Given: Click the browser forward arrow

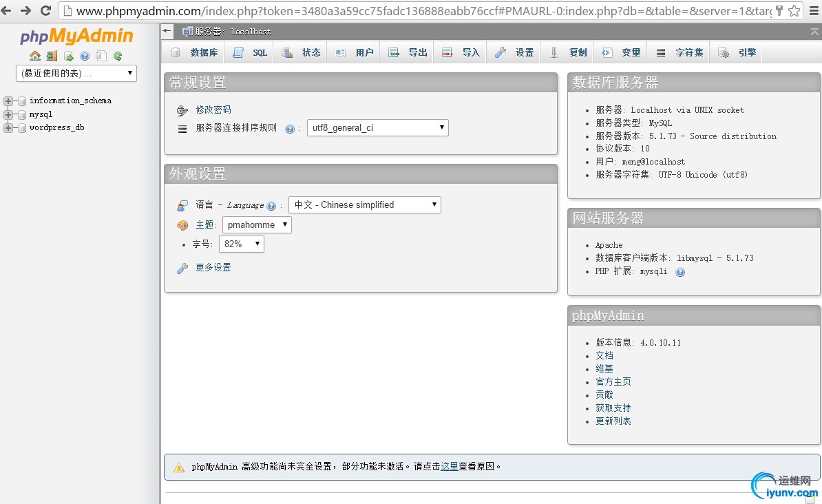Looking at the screenshot, I should click(x=25, y=10).
